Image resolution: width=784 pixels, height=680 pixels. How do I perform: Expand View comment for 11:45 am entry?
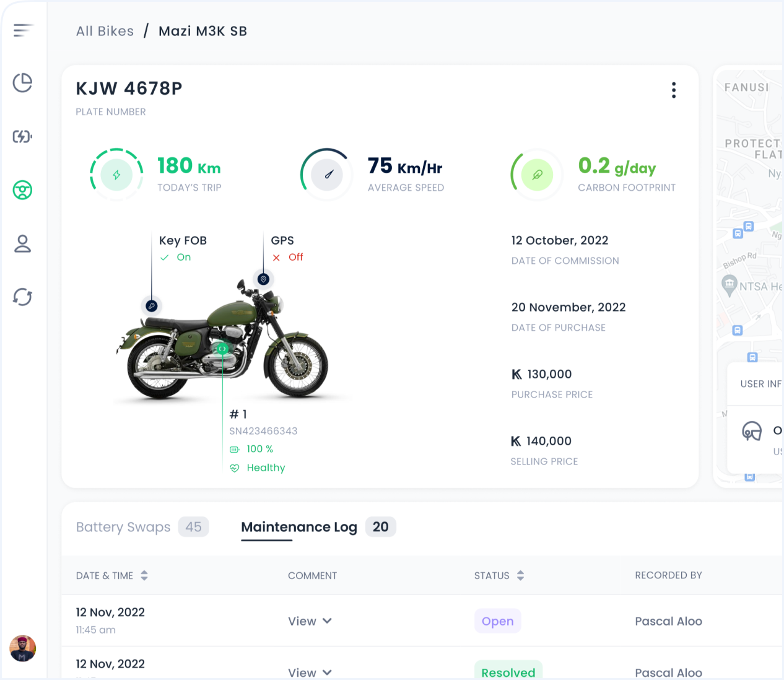(310, 621)
